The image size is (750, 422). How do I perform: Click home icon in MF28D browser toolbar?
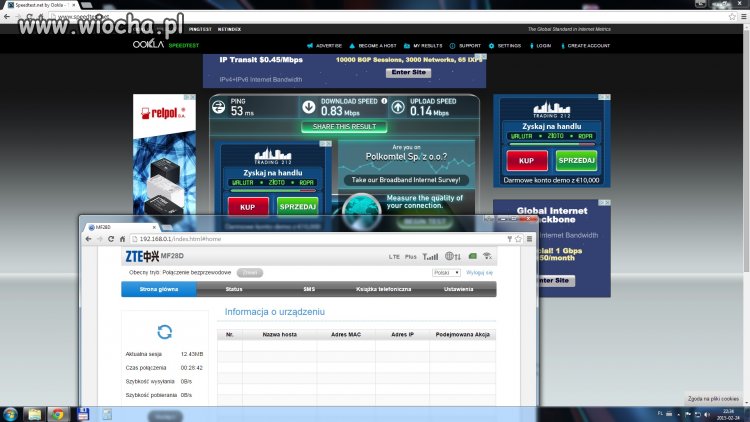click(122, 239)
